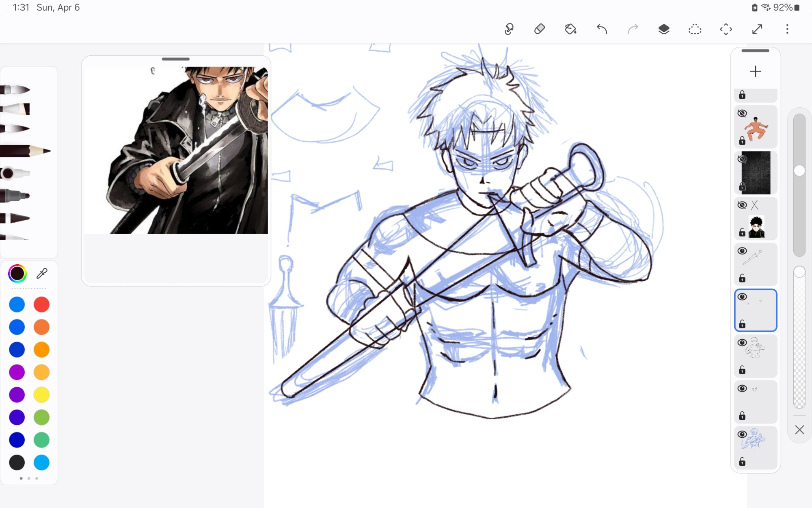Pick the eyedropper color sampler
This screenshot has height=508, width=812.
tap(42, 274)
